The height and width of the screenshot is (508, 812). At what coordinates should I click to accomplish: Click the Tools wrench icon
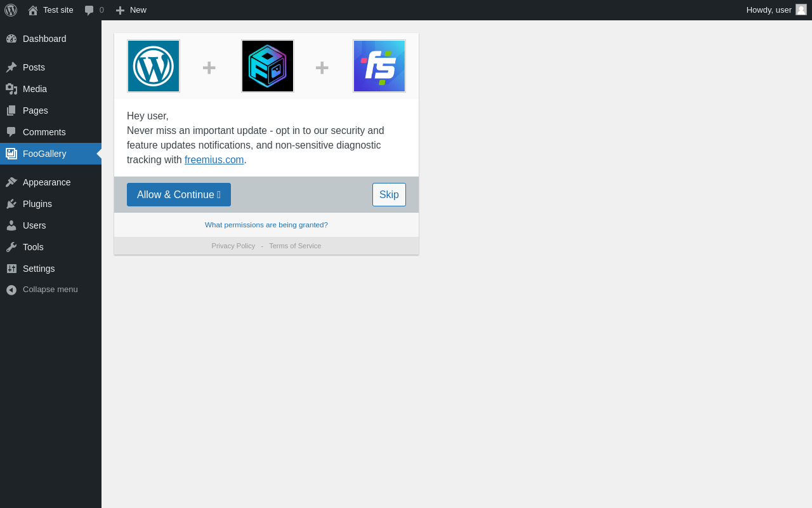(11, 247)
